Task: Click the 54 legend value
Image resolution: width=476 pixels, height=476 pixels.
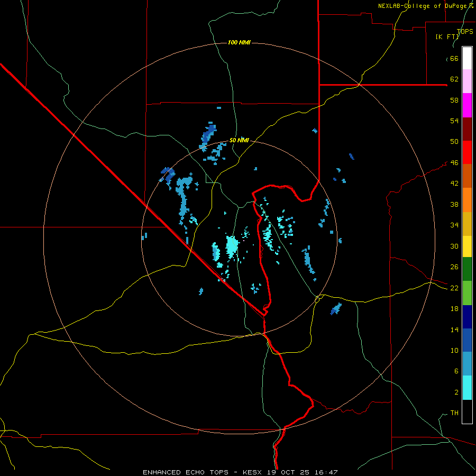Action: click(454, 121)
